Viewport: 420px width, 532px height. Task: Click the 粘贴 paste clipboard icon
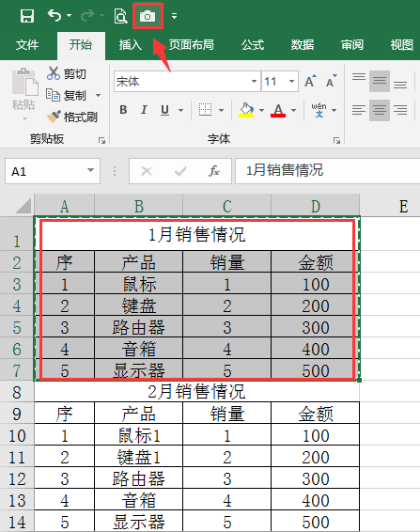(24, 82)
